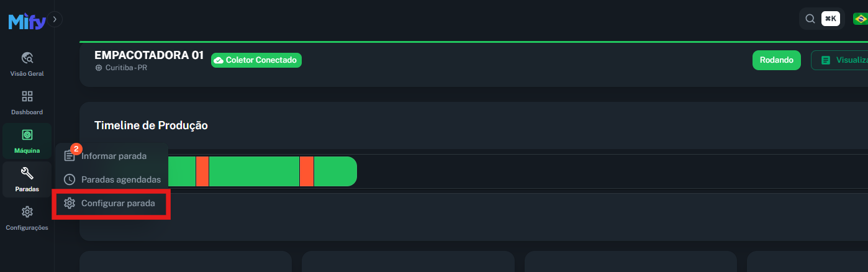Click the middle green running segment in timeline
This screenshot has height=272, width=868.
tap(254, 171)
